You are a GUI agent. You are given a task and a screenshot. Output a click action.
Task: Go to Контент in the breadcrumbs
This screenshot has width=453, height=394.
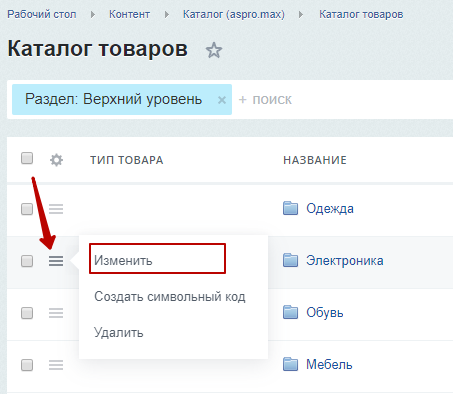[129, 14]
